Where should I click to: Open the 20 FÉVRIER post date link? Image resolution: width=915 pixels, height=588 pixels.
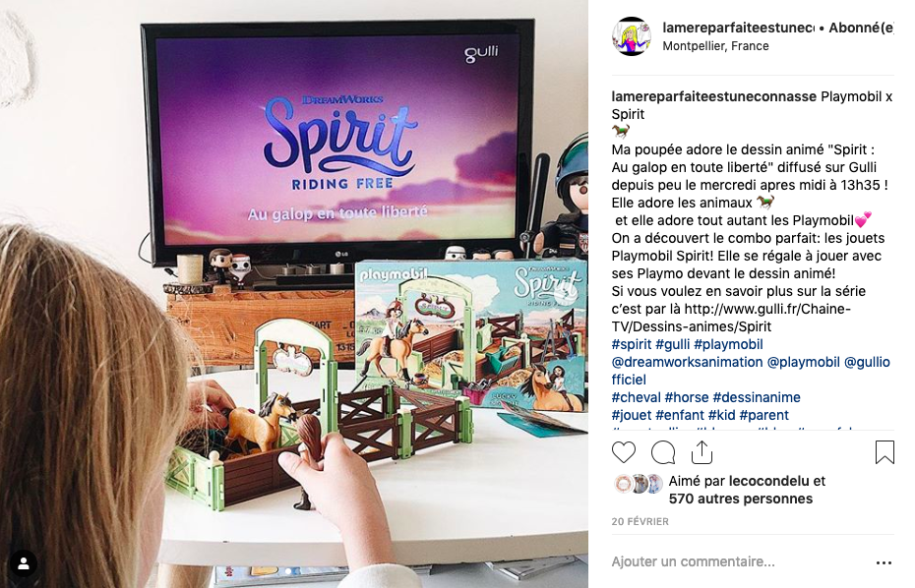click(640, 521)
